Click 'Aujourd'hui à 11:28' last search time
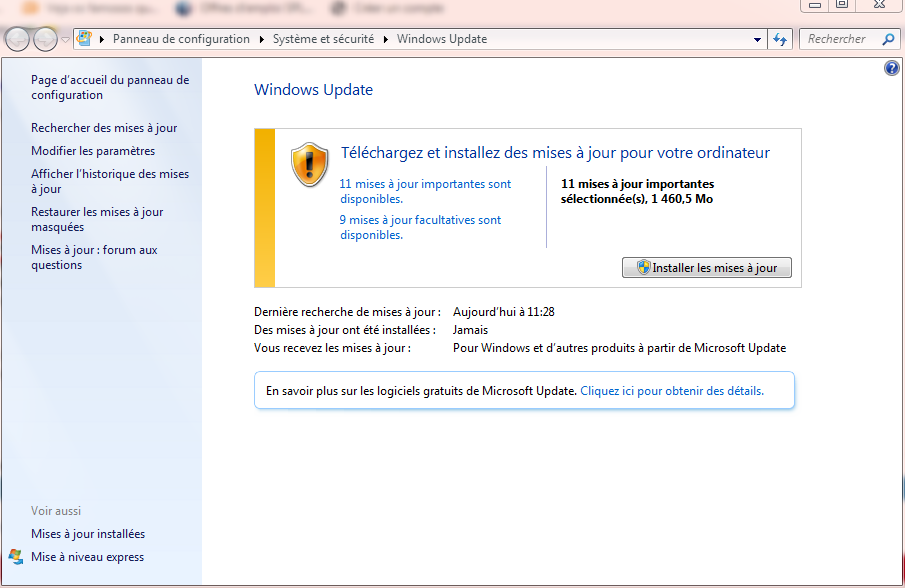Image resolution: width=905 pixels, height=588 pixels. (x=504, y=312)
